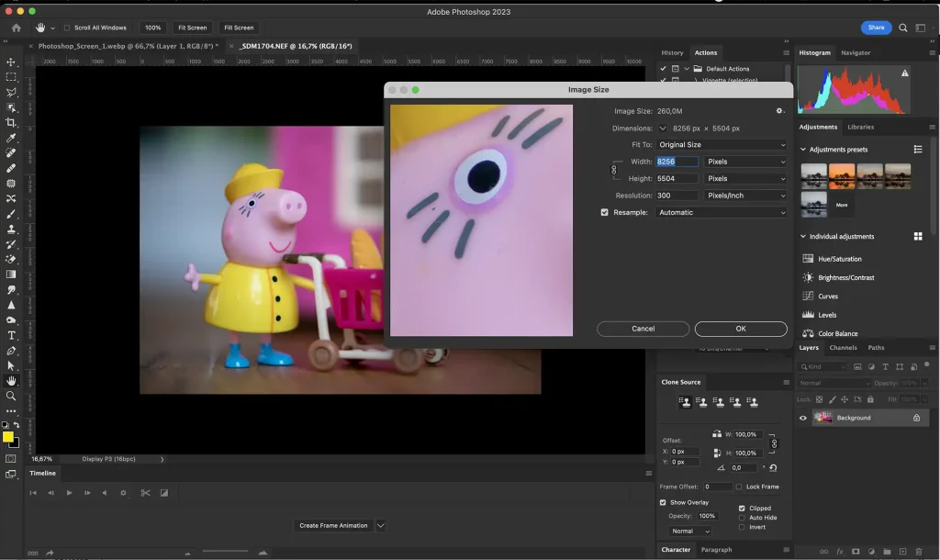This screenshot has width=940, height=560.
Task: Open the Fit To dropdown
Action: tap(721, 145)
